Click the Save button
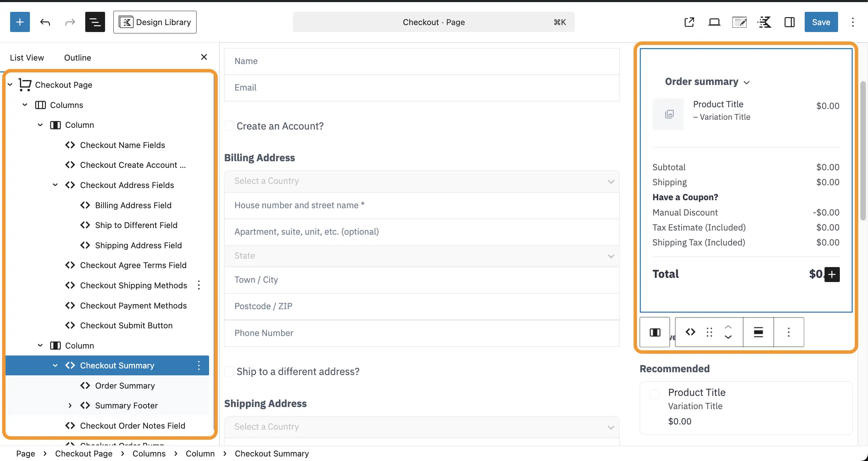 coord(821,22)
